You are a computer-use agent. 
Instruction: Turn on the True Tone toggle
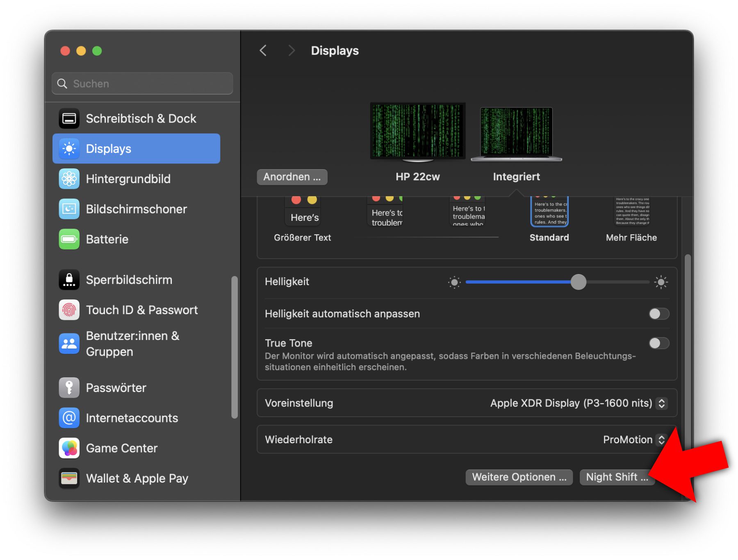[658, 343]
